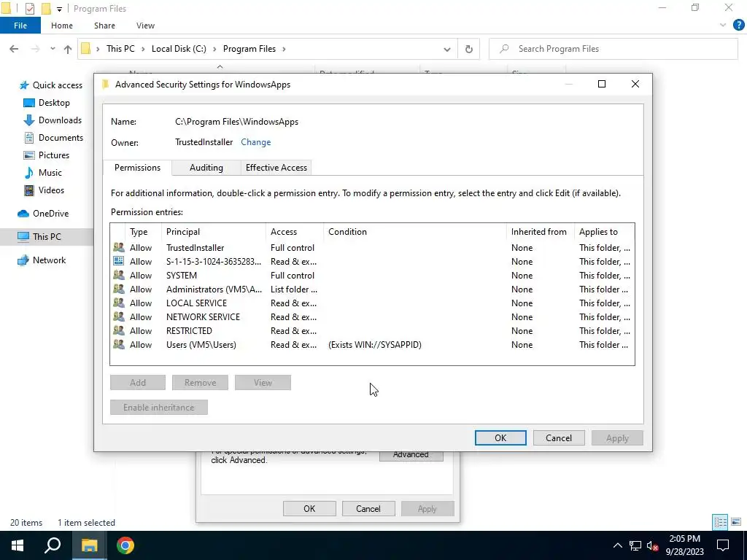Screen dimensions: 747x560
Task: Click Cancel in Advanced Security Settings
Action: pyautogui.click(x=558, y=438)
